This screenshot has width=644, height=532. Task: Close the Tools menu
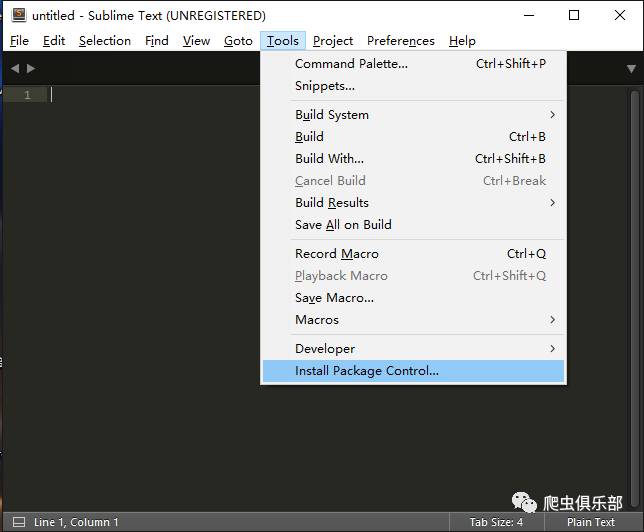[x=283, y=41]
